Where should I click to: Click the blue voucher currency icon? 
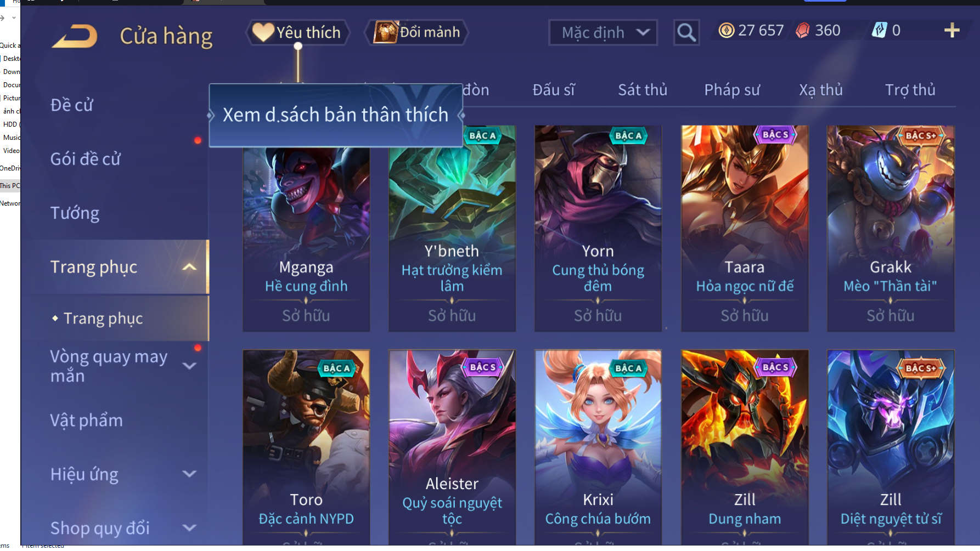(x=879, y=31)
